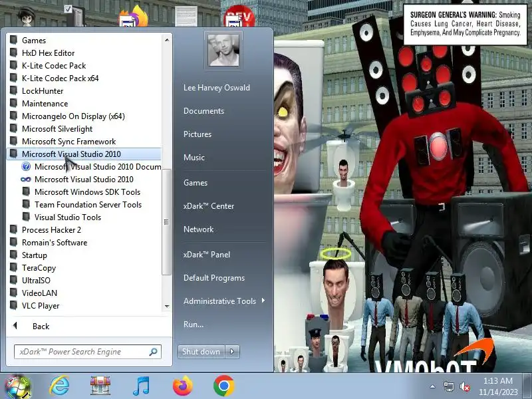
Task: Open Network from the Start menu
Action: pyautogui.click(x=198, y=229)
